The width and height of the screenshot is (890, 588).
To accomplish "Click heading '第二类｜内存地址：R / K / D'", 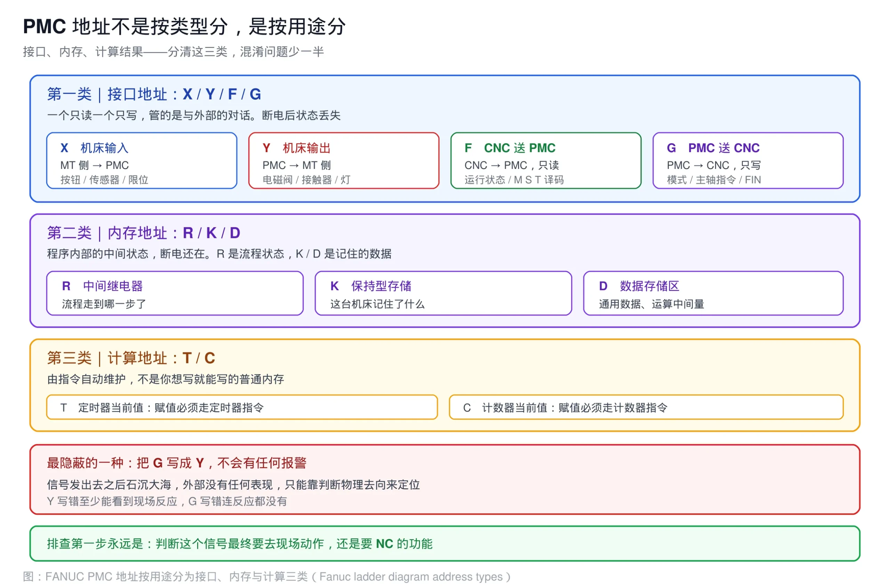I will click(144, 233).
